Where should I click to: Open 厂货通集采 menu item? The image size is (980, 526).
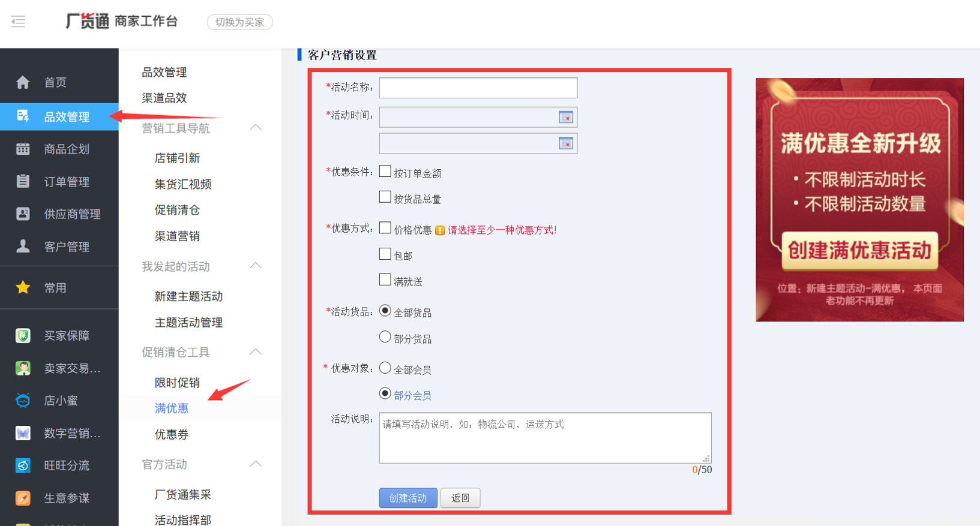click(183, 495)
